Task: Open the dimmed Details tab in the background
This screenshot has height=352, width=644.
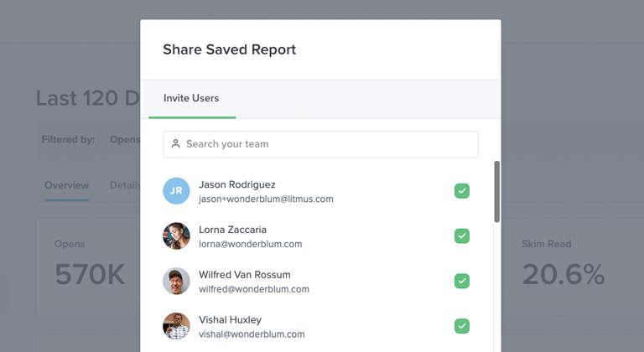Action: [x=125, y=186]
